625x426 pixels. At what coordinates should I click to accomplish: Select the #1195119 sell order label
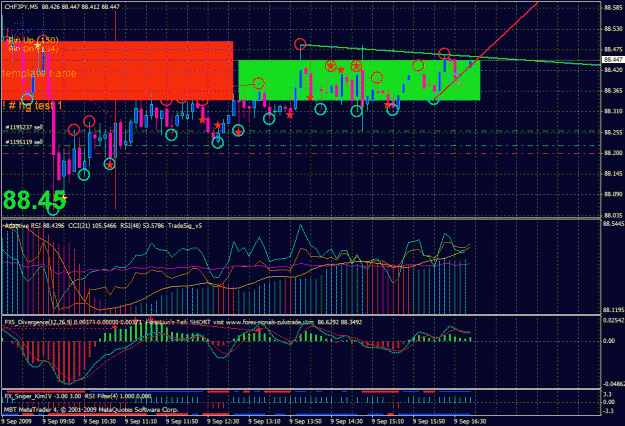coord(24,142)
